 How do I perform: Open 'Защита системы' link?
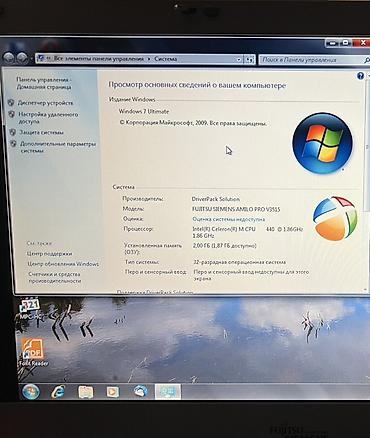41,132
